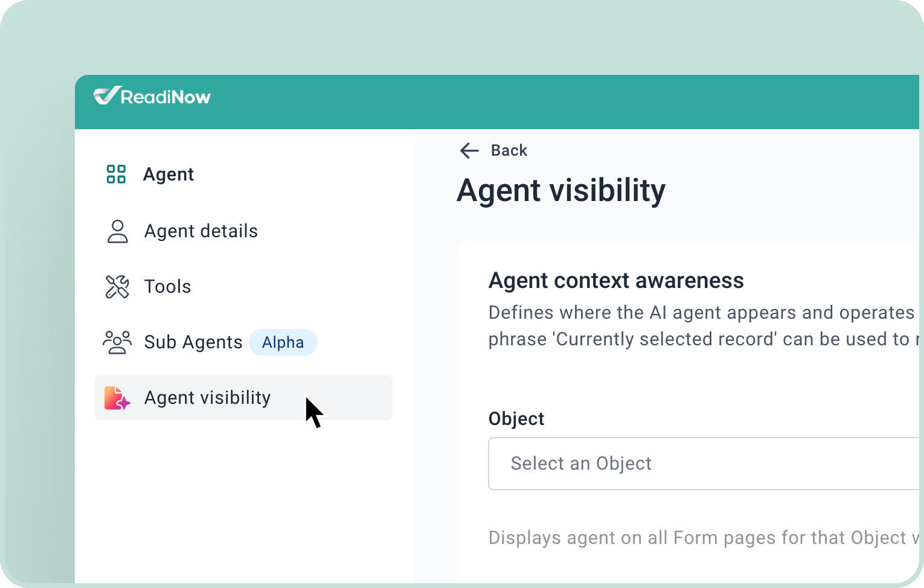This screenshot has height=588, width=924.
Task: Click the Tools wrench icon
Action: pyautogui.click(x=117, y=287)
